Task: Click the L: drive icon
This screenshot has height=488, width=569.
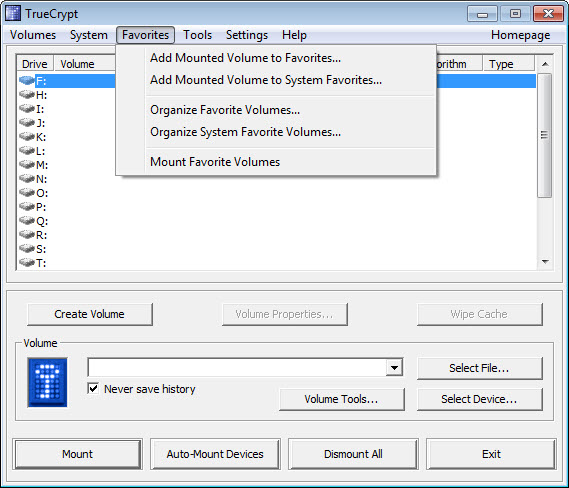Action: click(x=26, y=150)
